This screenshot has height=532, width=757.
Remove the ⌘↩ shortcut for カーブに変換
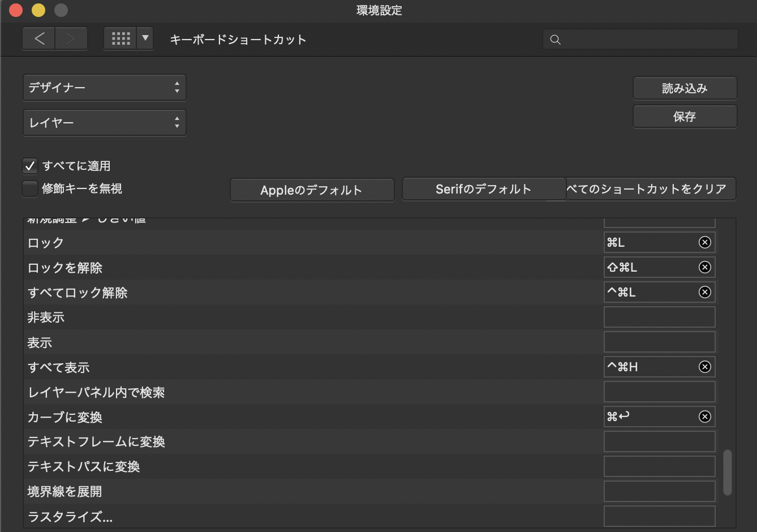[705, 416]
